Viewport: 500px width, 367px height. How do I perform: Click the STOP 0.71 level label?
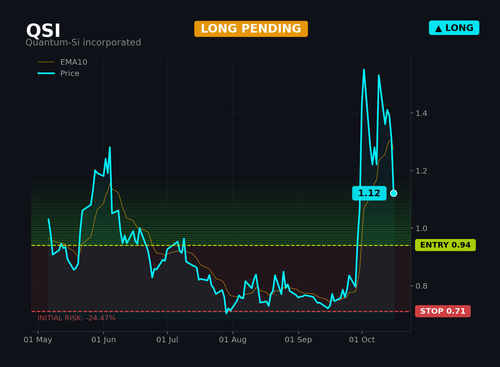(443, 311)
